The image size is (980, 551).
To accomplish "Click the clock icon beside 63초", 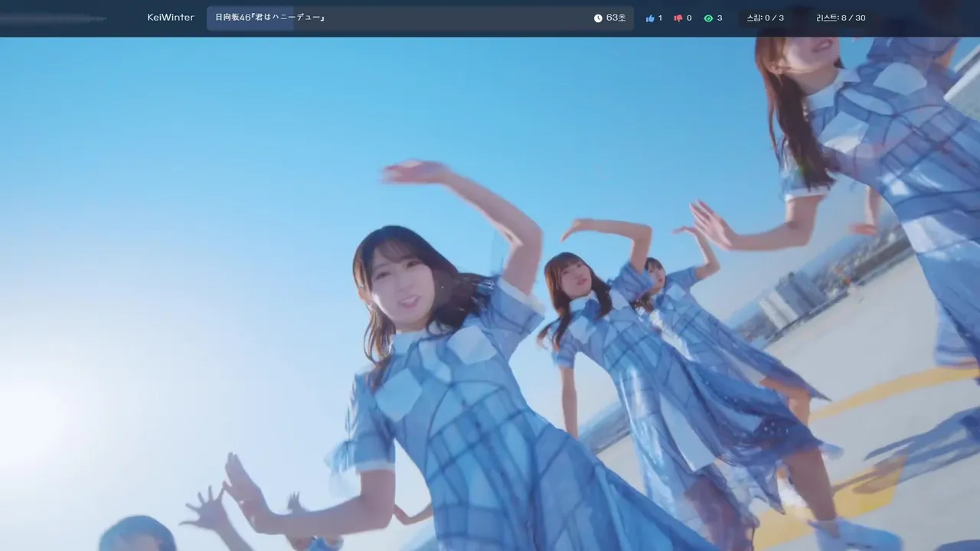I will (598, 18).
